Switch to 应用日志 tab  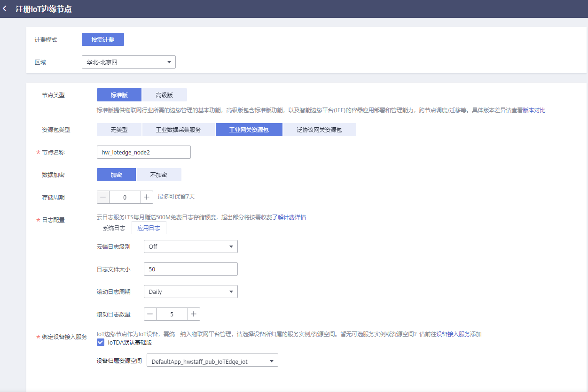point(149,228)
